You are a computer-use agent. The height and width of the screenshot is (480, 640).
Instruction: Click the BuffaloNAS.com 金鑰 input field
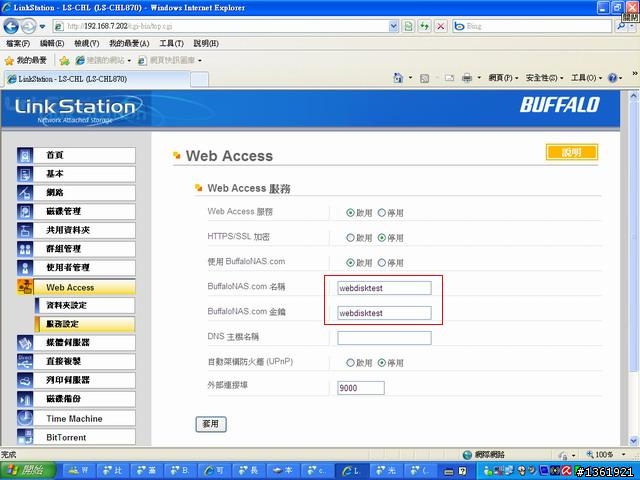tap(384, 313)
